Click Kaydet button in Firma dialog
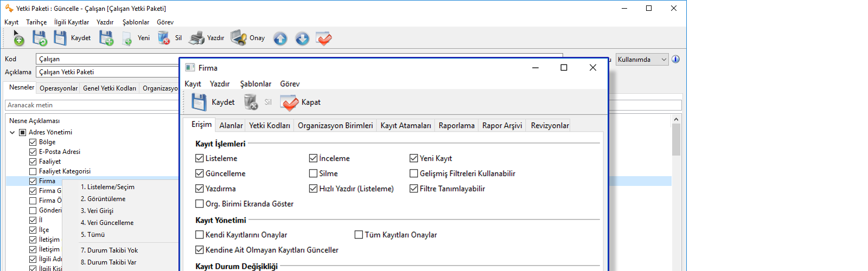 tap(214, 102)
